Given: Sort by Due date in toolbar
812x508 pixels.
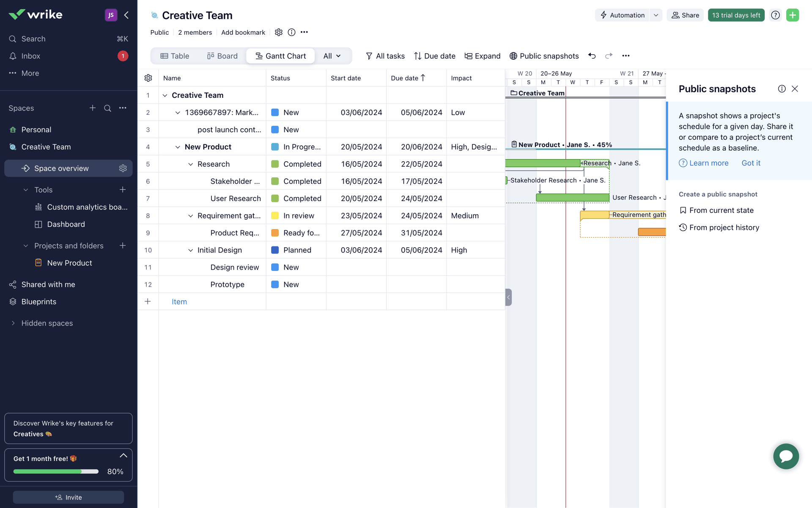Looking at the screenshot, I should 434,56.
